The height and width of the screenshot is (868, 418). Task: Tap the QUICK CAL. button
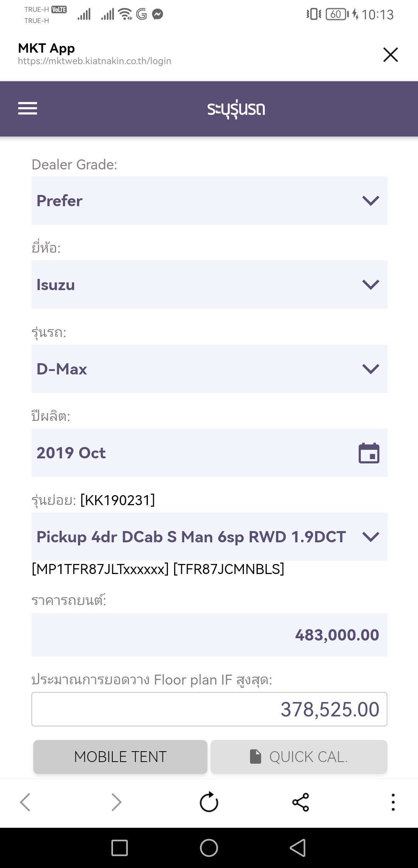(299, 757)
